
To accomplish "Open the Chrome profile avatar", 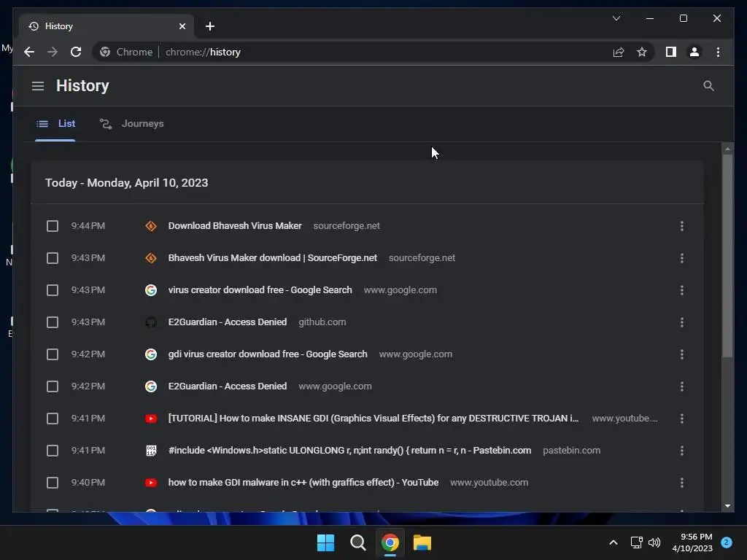I will [x=694, y=52].
